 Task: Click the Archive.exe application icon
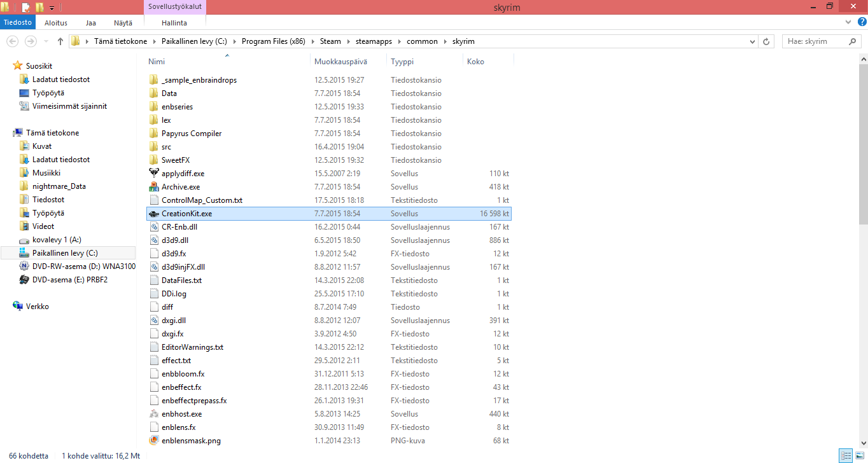(x=153, y=187)
